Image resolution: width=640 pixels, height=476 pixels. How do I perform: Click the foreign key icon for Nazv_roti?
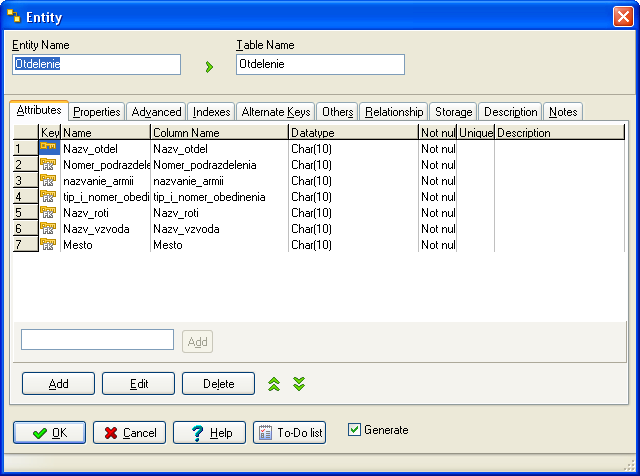pyautogui.click(x=48, y=212)
